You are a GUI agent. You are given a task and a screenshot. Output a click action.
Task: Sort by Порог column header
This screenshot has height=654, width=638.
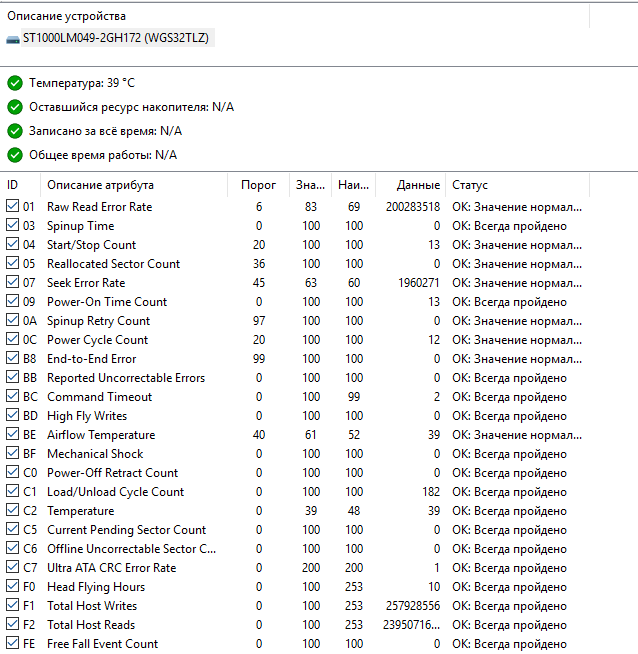pyautogui.click(x=259, y=185)
